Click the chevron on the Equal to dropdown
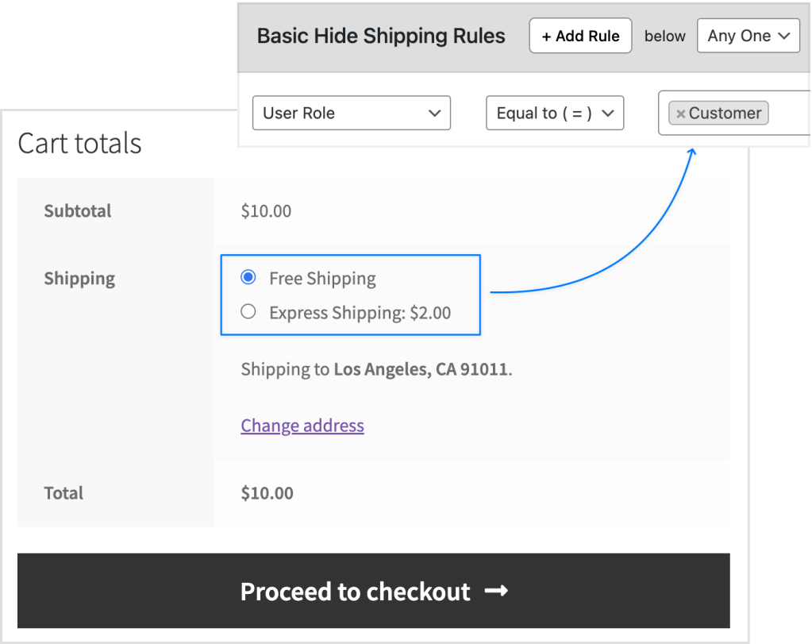The height and width of the screenshot is (644, 812). 608,113
